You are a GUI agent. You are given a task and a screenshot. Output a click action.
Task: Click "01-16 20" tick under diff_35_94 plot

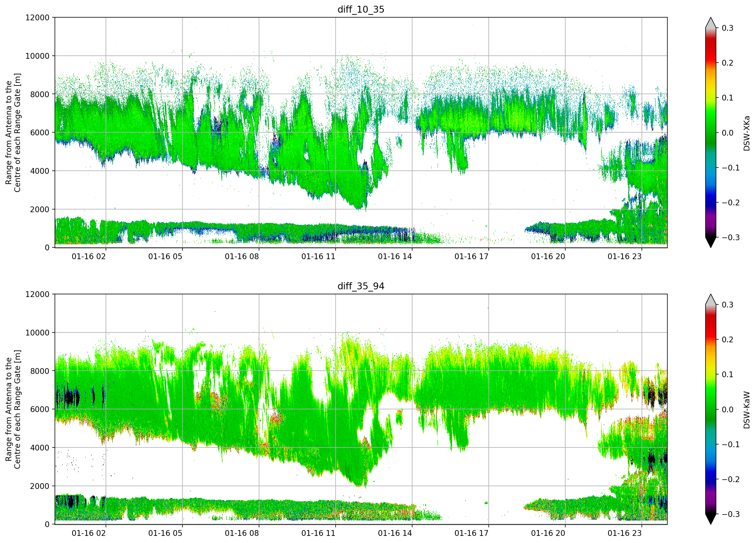pos(548,533)
